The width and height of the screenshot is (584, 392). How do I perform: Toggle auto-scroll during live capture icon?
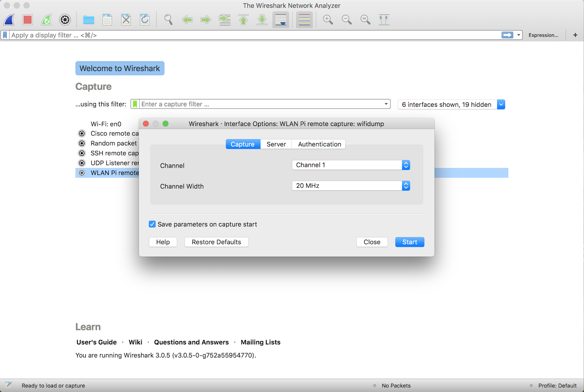(281, 20)
